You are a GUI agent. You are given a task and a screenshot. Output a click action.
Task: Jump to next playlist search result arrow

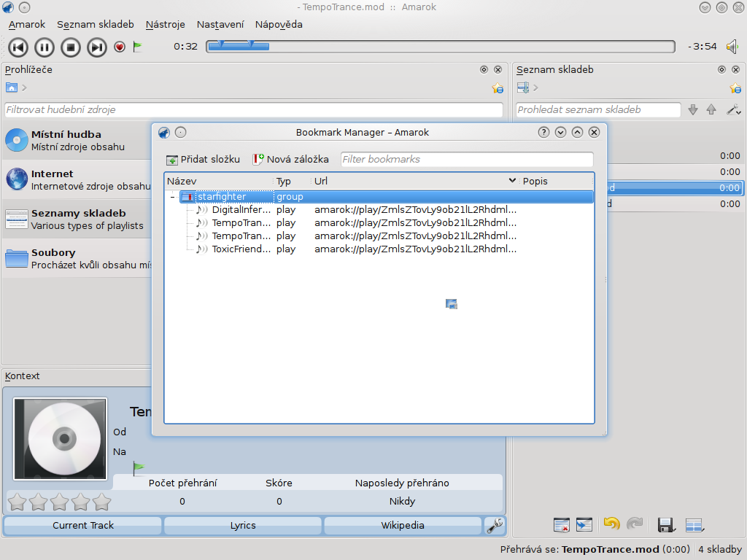coord(693,109)
